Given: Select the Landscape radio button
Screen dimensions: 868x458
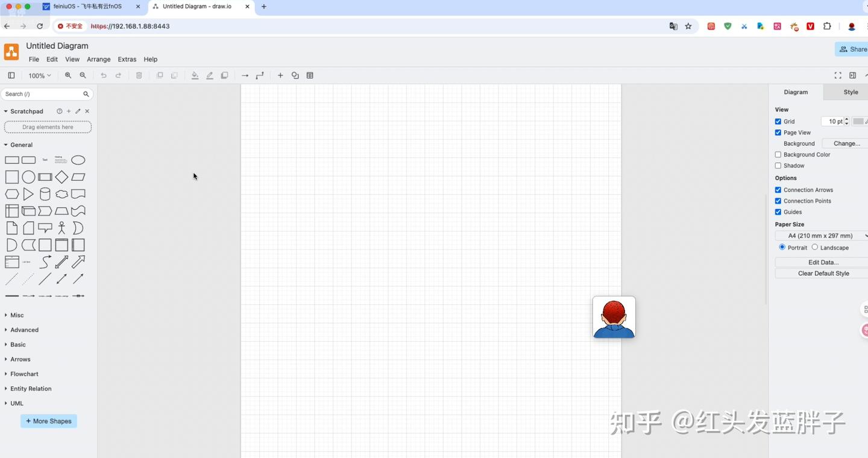Looking at the screenshot, I should (x=815, y=247).
